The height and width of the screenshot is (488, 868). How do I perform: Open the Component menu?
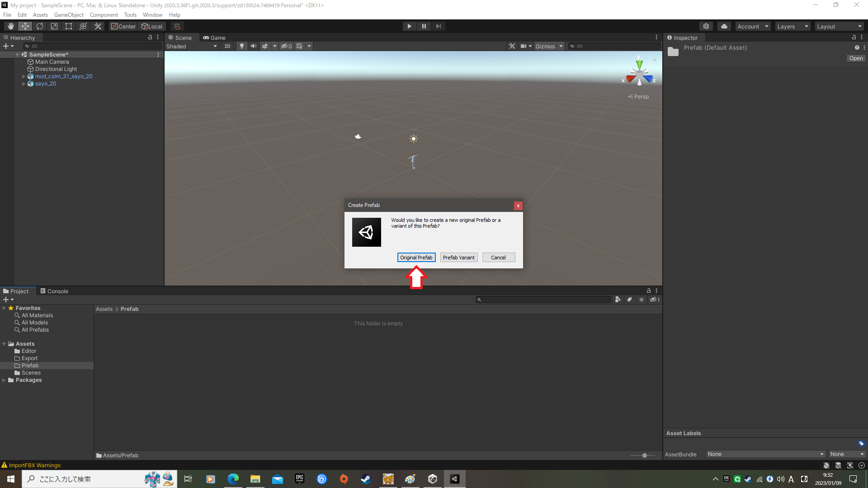[x=104, y=15]
